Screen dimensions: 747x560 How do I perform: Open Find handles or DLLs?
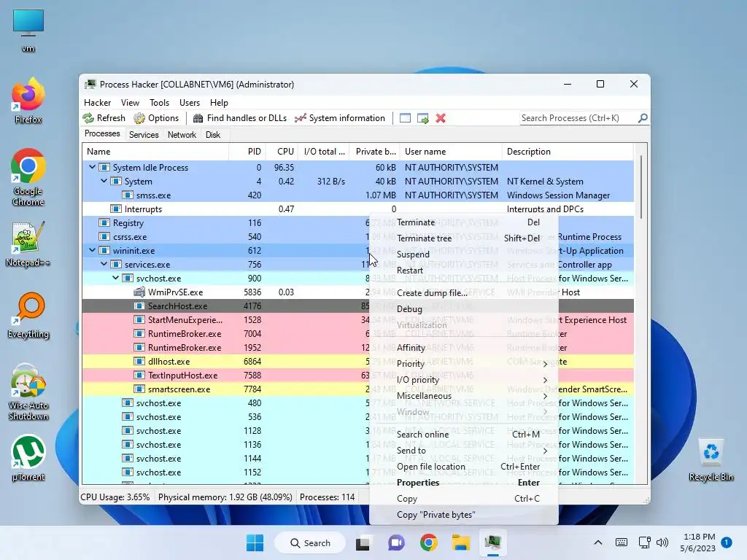click(x=239, y=118)
